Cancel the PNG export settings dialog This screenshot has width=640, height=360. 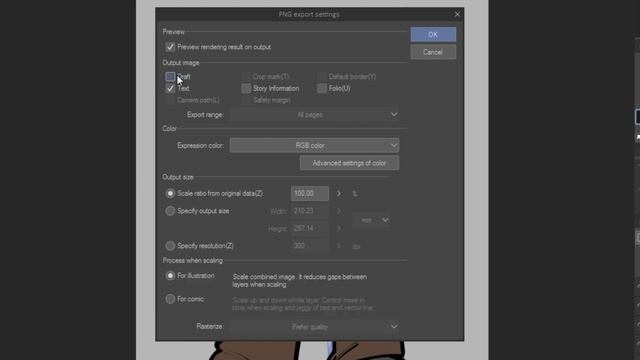click(x=433, y=52)
